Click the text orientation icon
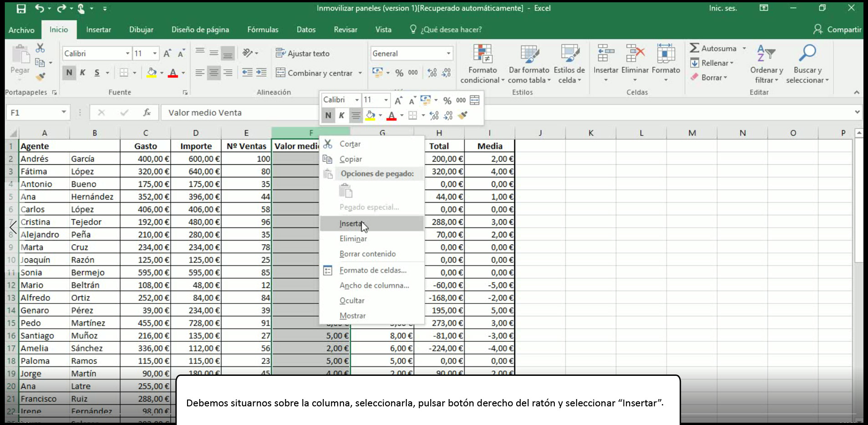 tap(248, 53)
